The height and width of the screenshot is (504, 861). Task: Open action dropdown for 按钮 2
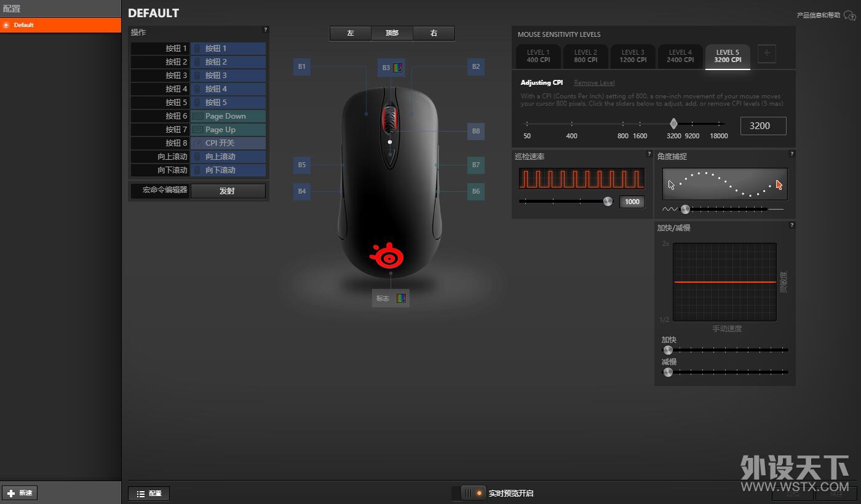pyautogui.click(x=228, y=62)
